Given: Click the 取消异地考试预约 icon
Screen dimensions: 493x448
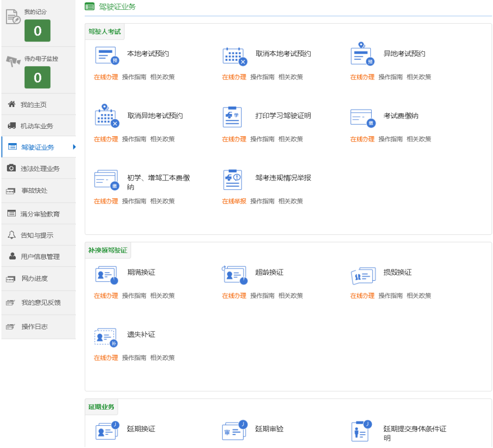Looking at the screenshot, I should coord(107,116).
